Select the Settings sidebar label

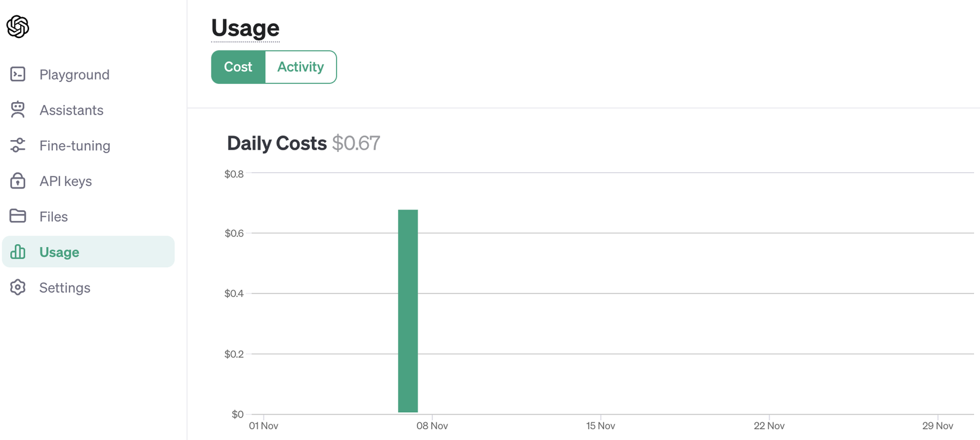coord(65,288)
